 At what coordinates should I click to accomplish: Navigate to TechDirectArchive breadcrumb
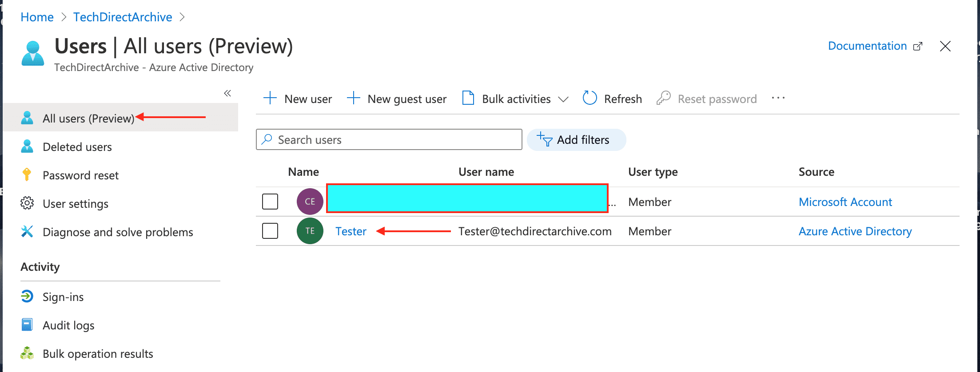[123, 17]
